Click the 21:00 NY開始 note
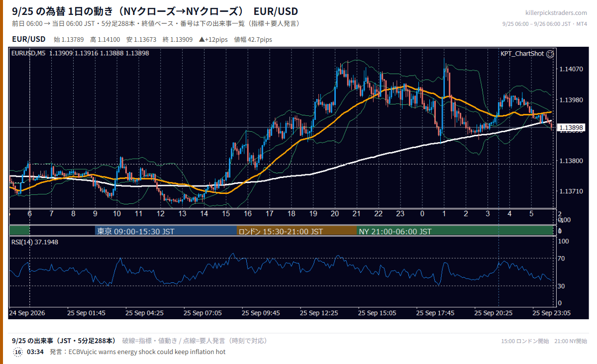 pos(571,341)
